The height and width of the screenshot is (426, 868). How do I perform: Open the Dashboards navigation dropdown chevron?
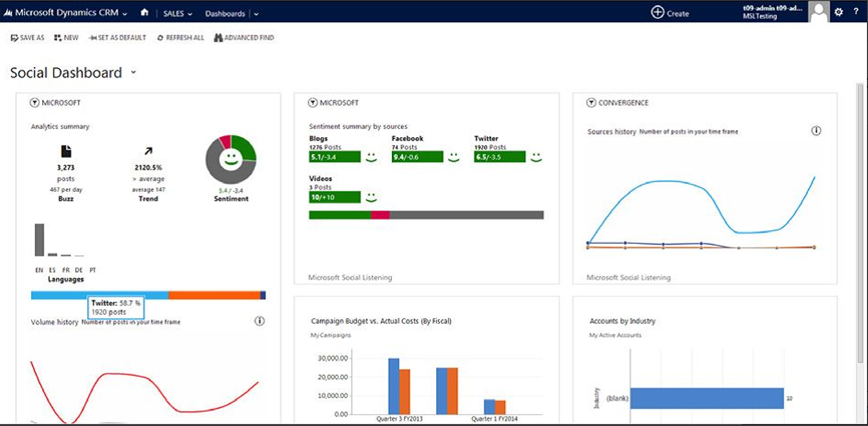click(x=256, y=13)
